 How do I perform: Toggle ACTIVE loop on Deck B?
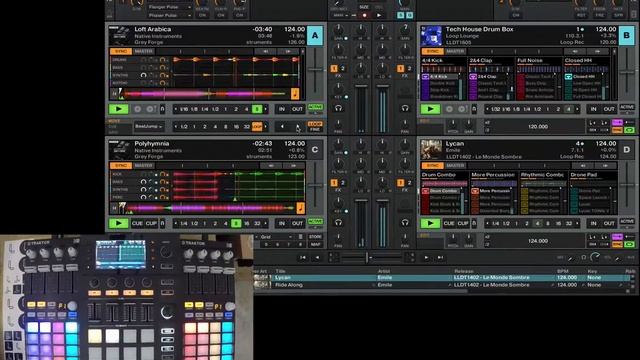click(x=627, y=108)
